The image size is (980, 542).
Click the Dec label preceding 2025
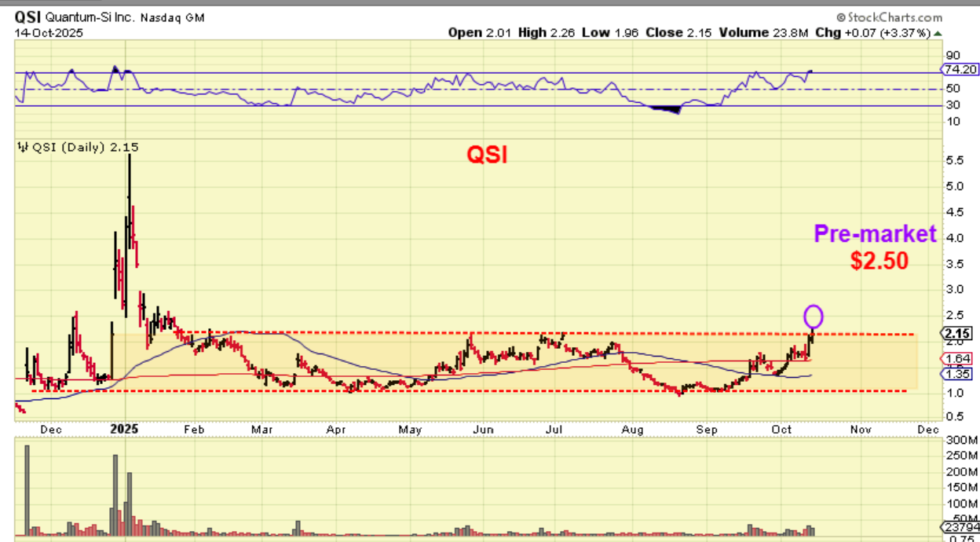coord(52,430)
